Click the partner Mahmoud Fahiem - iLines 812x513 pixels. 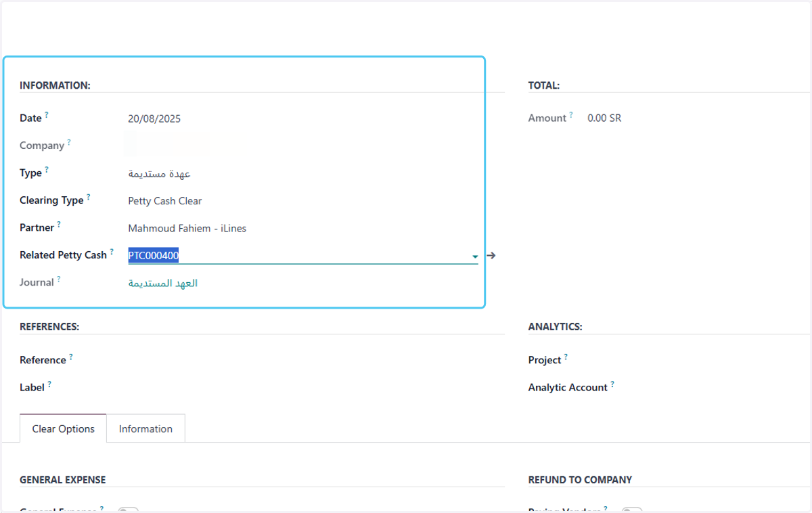(187, 229)
